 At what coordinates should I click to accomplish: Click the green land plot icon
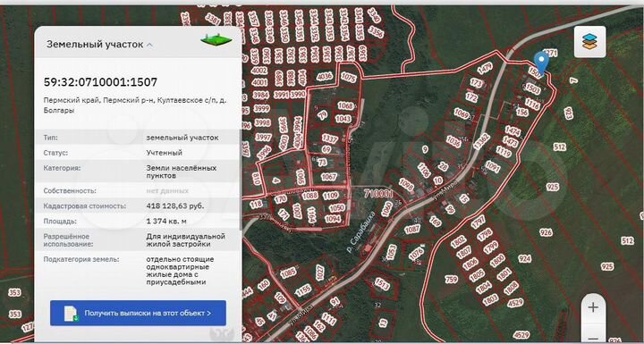click(216, 41)
